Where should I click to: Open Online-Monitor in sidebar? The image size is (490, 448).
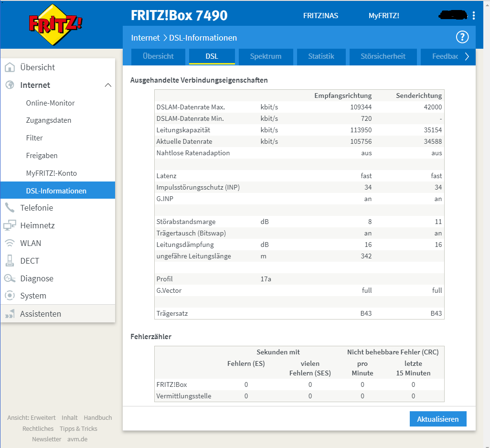50,103
